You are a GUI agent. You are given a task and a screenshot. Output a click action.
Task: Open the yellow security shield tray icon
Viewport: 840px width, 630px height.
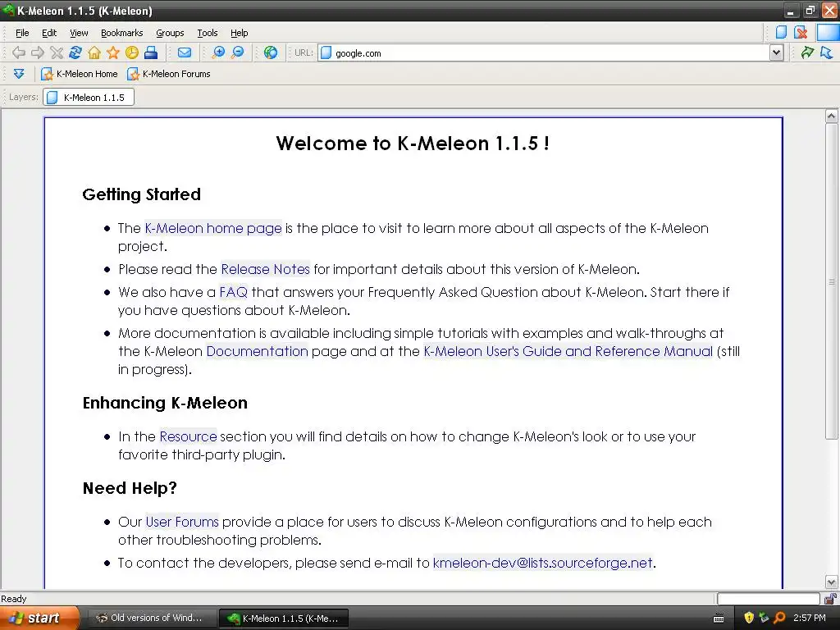(749, 618)
